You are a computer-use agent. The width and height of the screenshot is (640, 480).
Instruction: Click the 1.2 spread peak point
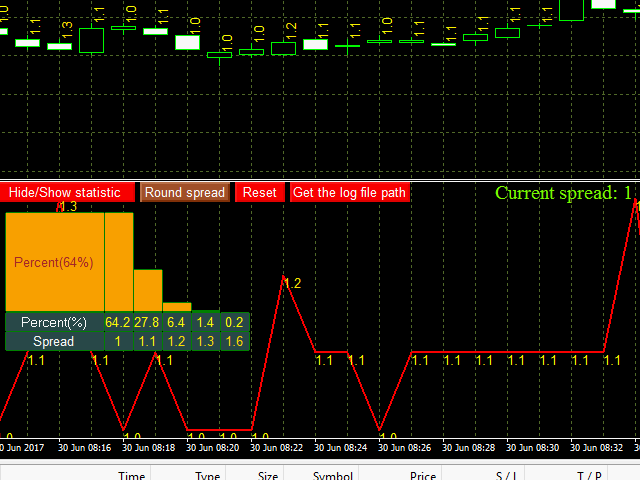[283, 277]
